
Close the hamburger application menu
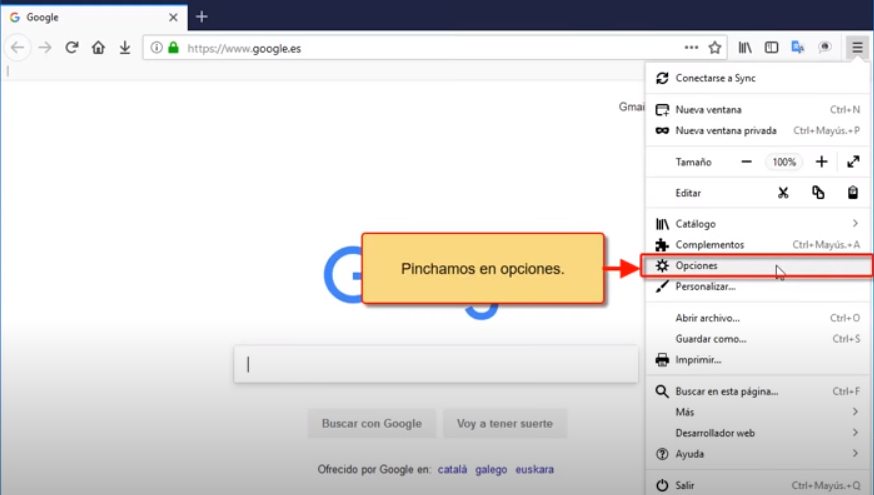tap(857, 48)
